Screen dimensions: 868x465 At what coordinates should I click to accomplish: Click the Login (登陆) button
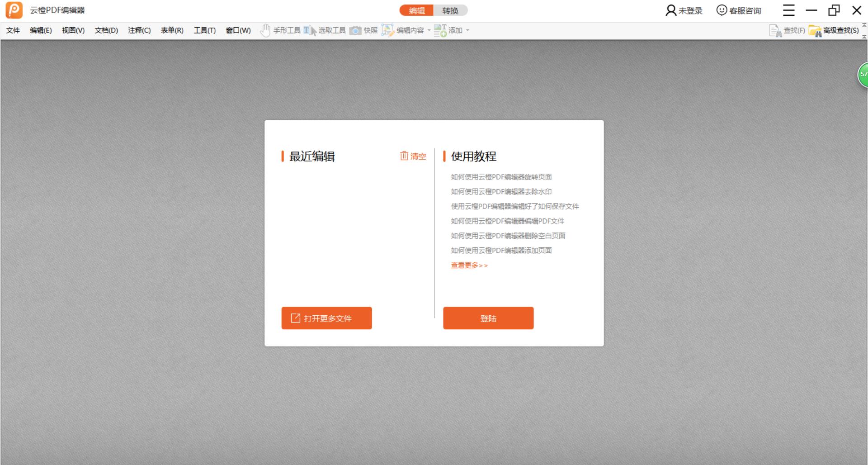click(x=488, y=318)
